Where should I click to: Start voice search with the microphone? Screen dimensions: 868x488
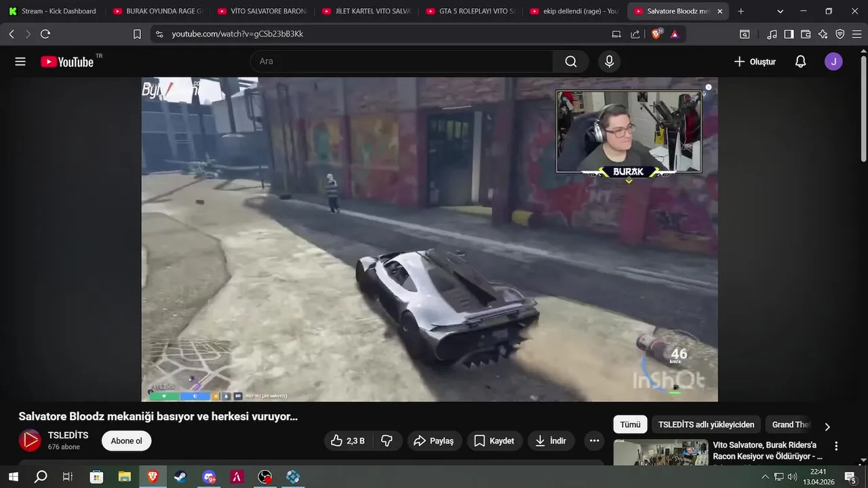click(609, 62)
